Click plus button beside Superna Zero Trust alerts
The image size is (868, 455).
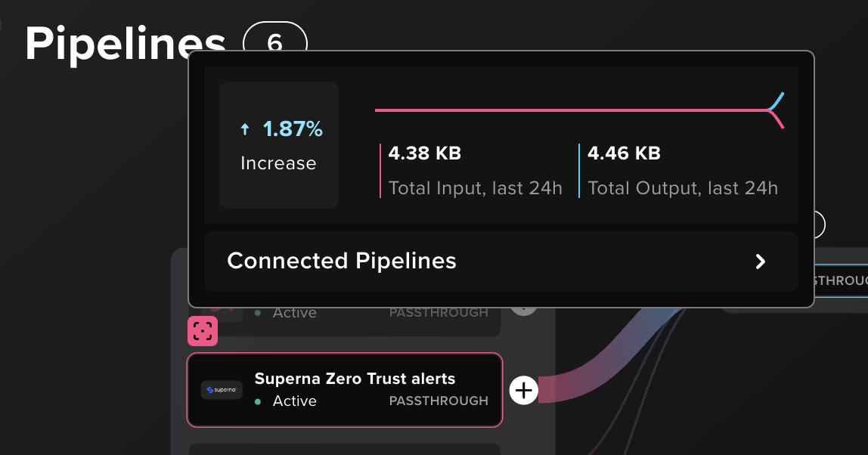point(524,391)
